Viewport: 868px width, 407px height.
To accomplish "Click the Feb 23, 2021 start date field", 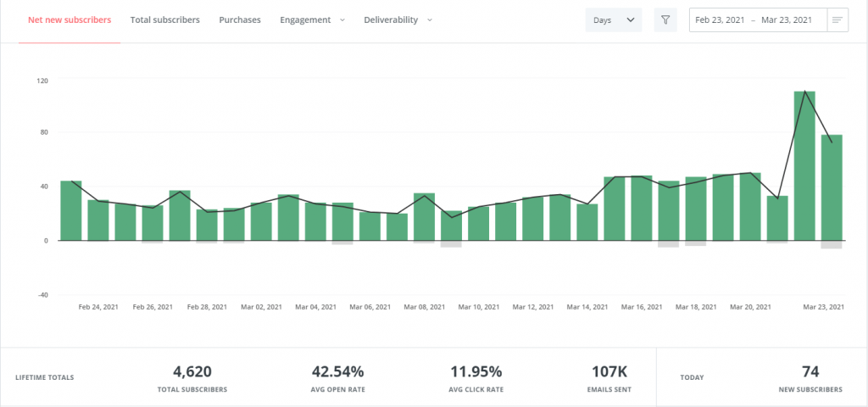I will [717, 20].
